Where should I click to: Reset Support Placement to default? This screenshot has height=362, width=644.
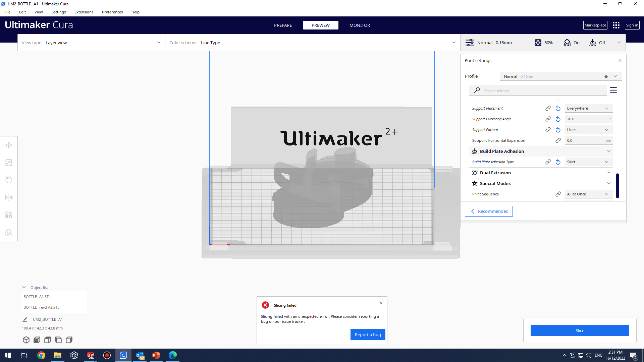(558, 108)
